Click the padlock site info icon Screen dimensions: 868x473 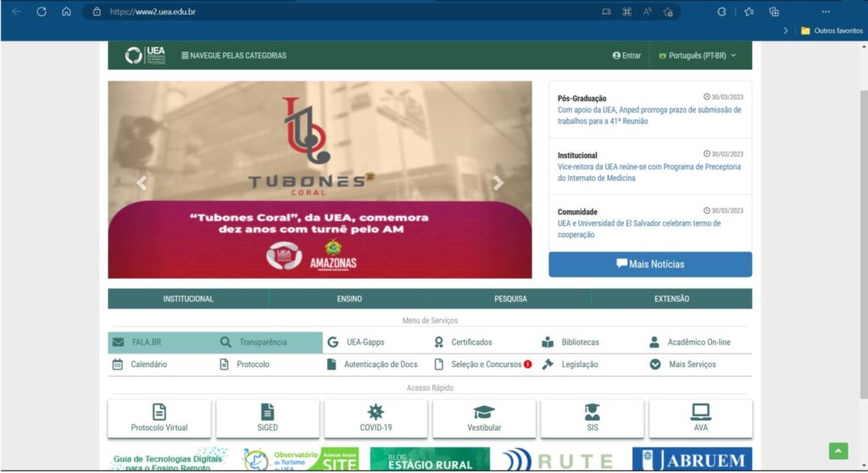pos(97,12)
